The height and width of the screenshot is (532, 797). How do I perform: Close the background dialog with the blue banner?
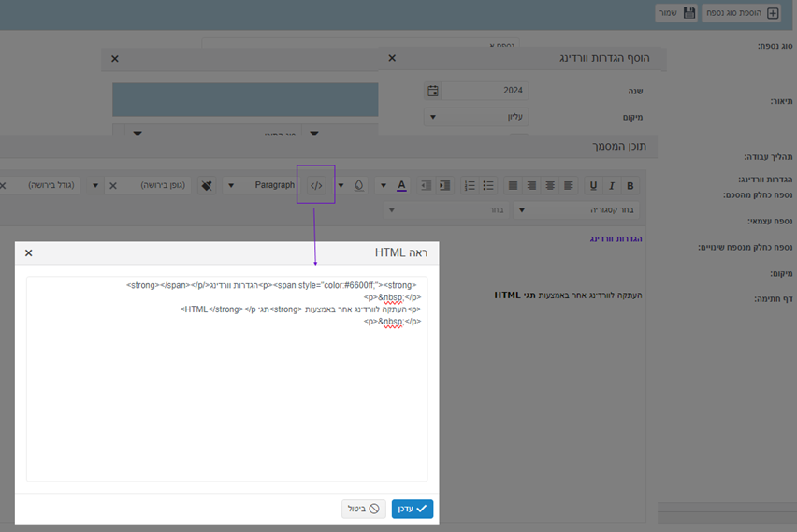tap(115, 58)
